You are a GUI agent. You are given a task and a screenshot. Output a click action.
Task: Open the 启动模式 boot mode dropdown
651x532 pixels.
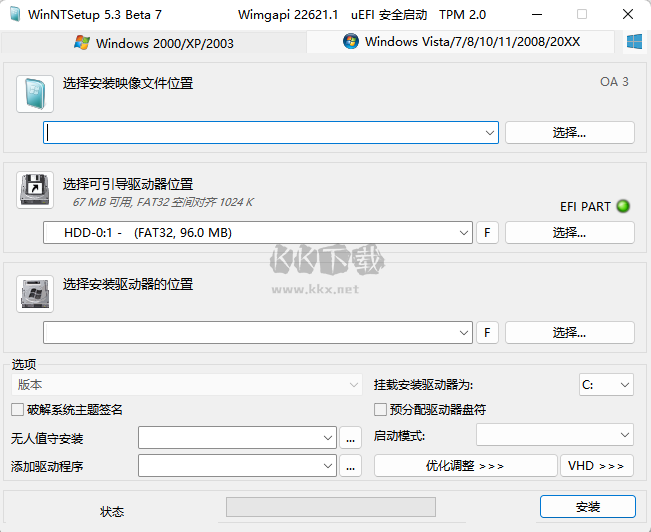pyautogui.click(x=555, y=435)
